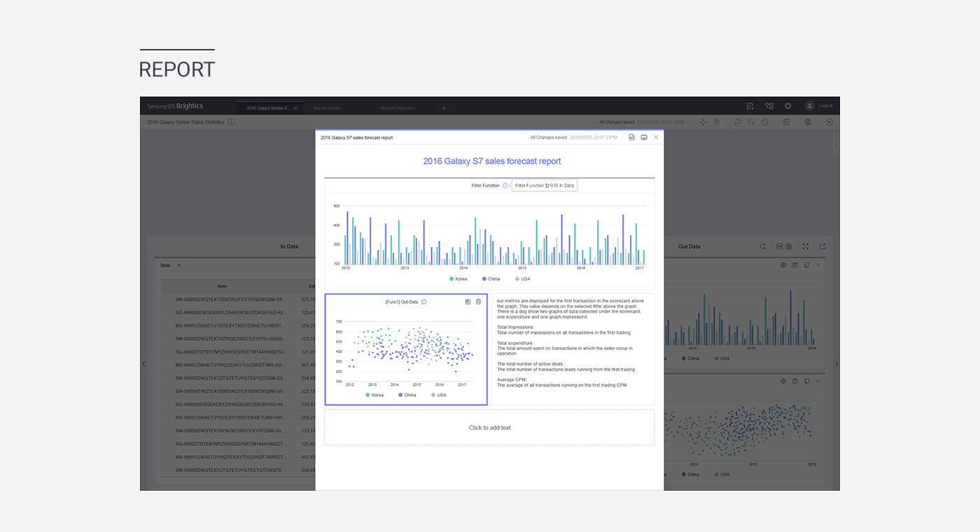This screenshot has width=980, height=532.
Task: Toggle USA legend in Out Data scatter chart
Action: pos(722,475)
